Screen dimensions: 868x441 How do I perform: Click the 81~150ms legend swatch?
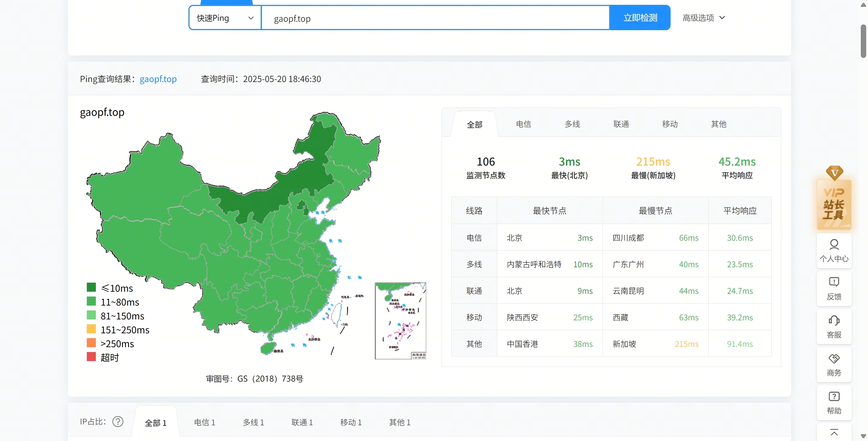[91, 315]
